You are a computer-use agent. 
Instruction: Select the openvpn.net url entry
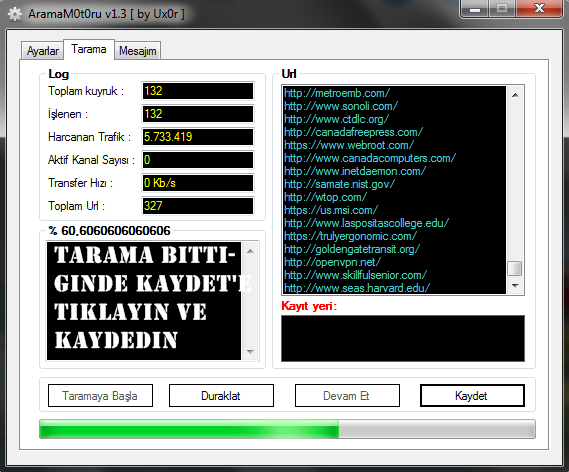(x=332, y=262)
